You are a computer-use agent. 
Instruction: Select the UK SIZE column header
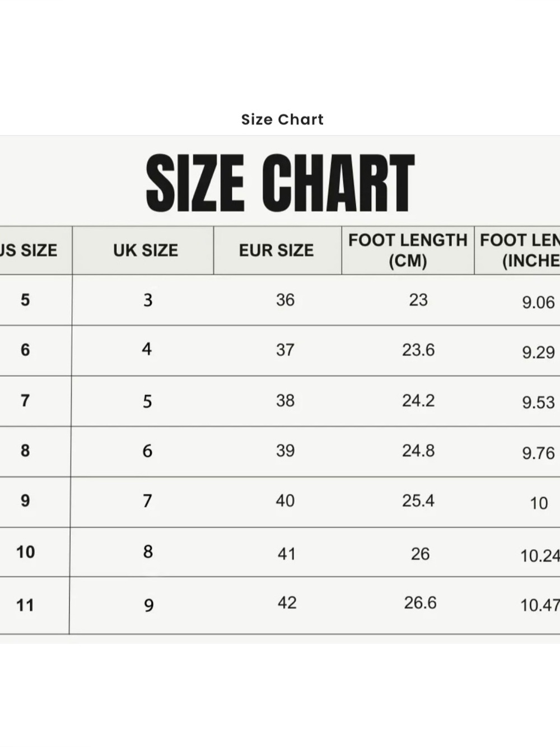tap(145, 250)
